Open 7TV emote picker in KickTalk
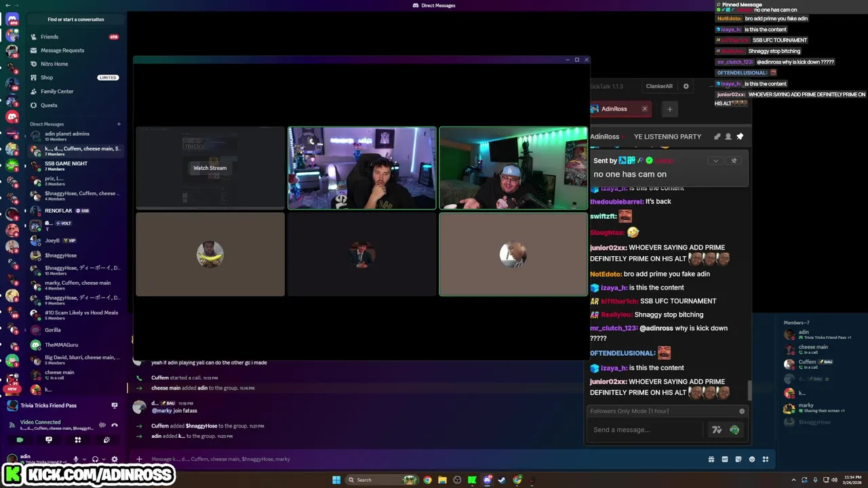Screen dimensions: 868x488 coord(717,430)
